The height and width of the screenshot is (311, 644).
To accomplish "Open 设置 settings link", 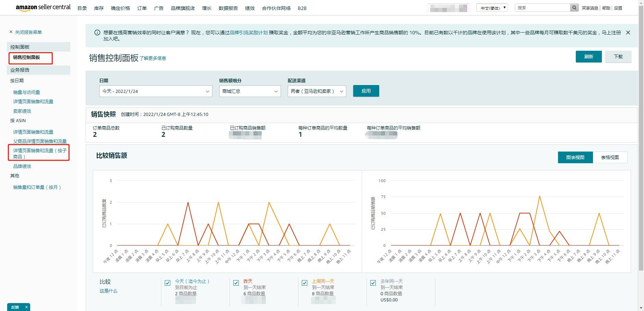I will (x=618, y=8).
